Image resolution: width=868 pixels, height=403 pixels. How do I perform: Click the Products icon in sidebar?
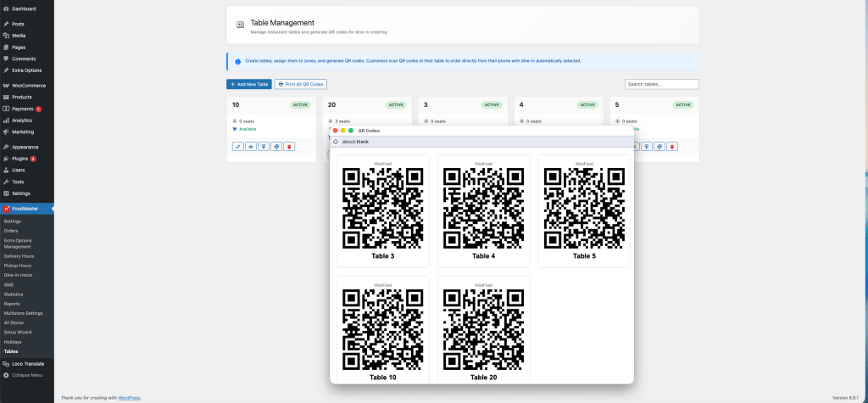(x=6, y=97)
